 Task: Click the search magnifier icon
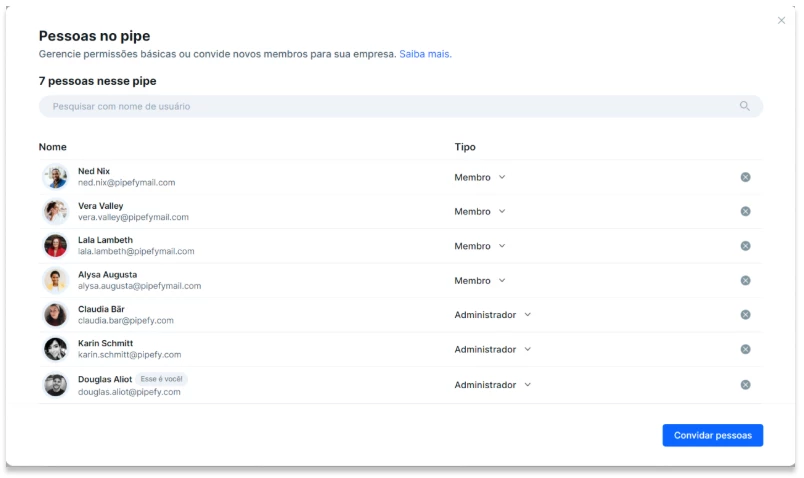pyautogui.click(x=744, y=106)
